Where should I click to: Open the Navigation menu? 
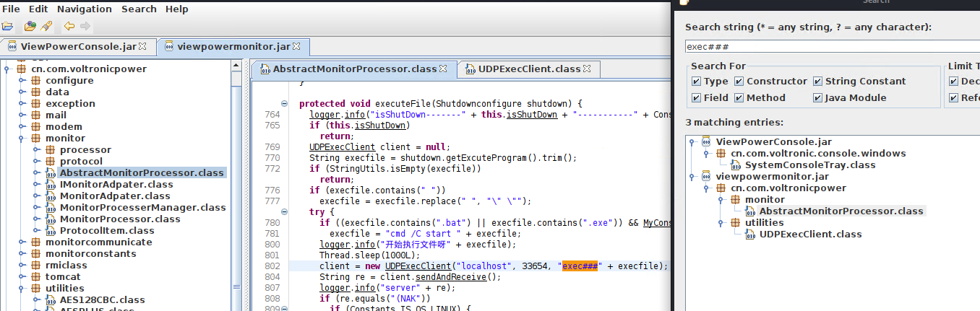(x=85, y=9)
